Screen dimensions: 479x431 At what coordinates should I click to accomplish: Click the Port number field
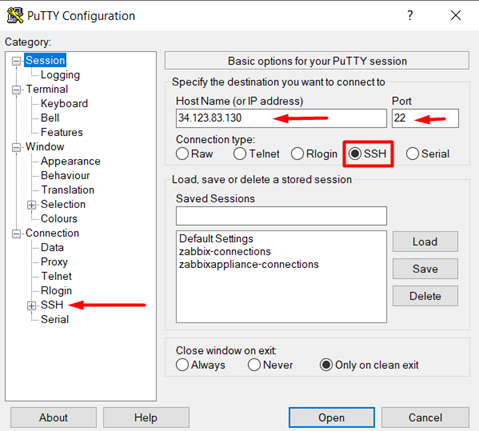(425, 118)
